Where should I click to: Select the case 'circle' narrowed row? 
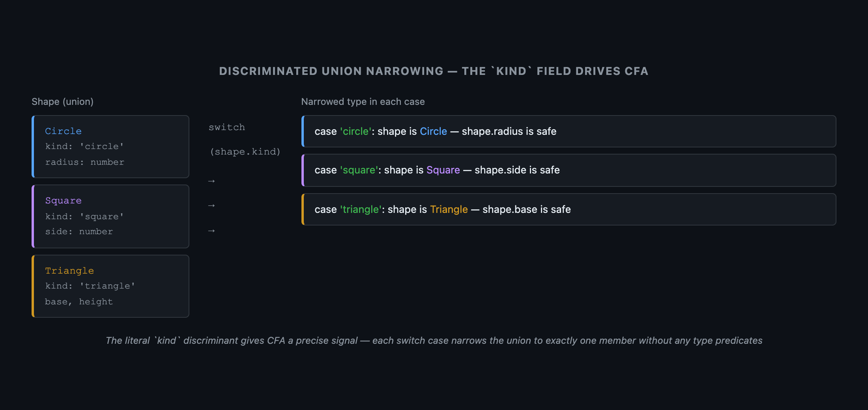pyautogui.click(x=569, y=131)
